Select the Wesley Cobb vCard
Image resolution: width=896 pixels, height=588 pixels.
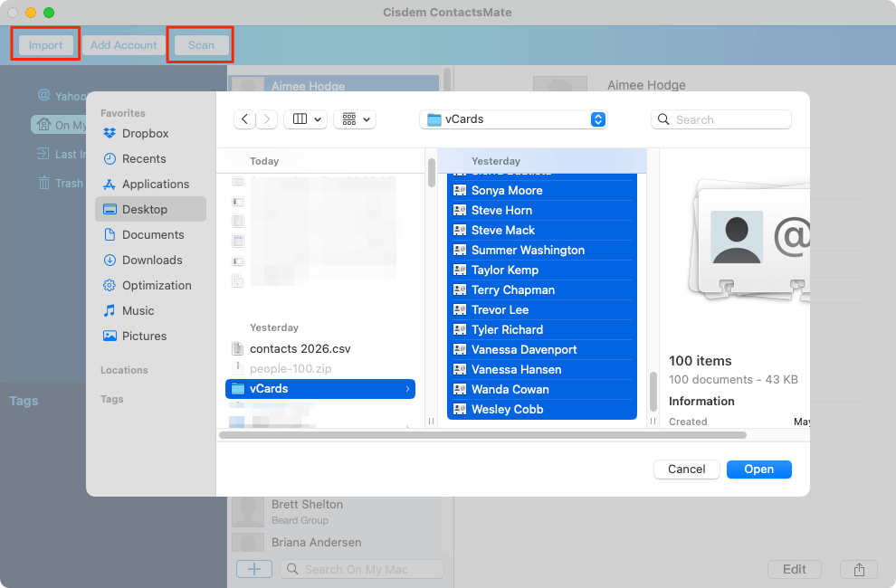pos(542,409)
